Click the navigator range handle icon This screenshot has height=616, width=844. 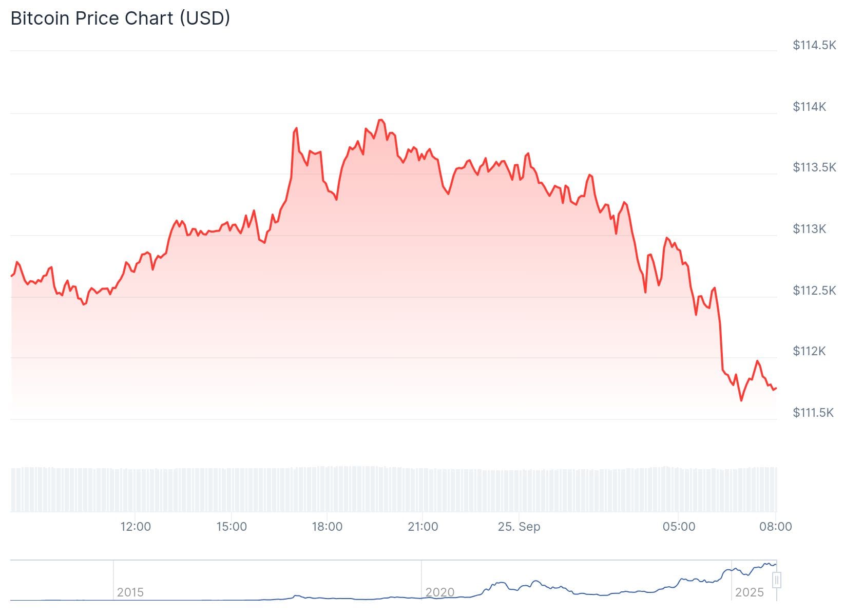tap(777, 580)
